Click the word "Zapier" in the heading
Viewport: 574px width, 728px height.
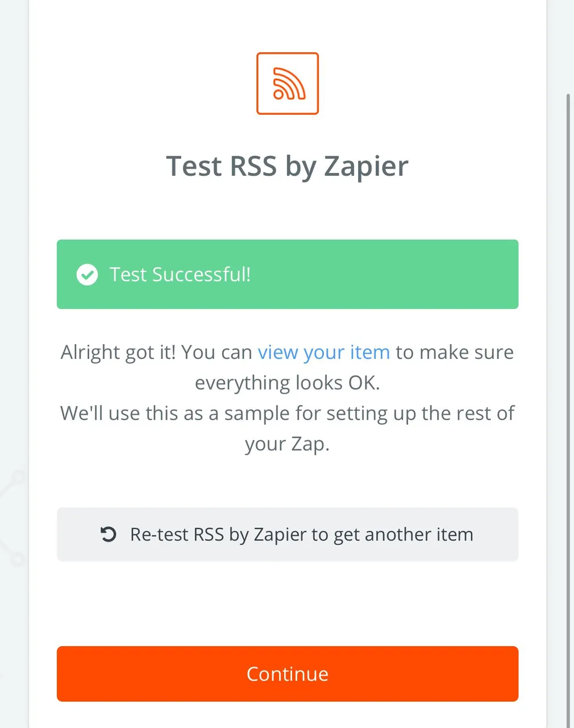tap(367, 167)
